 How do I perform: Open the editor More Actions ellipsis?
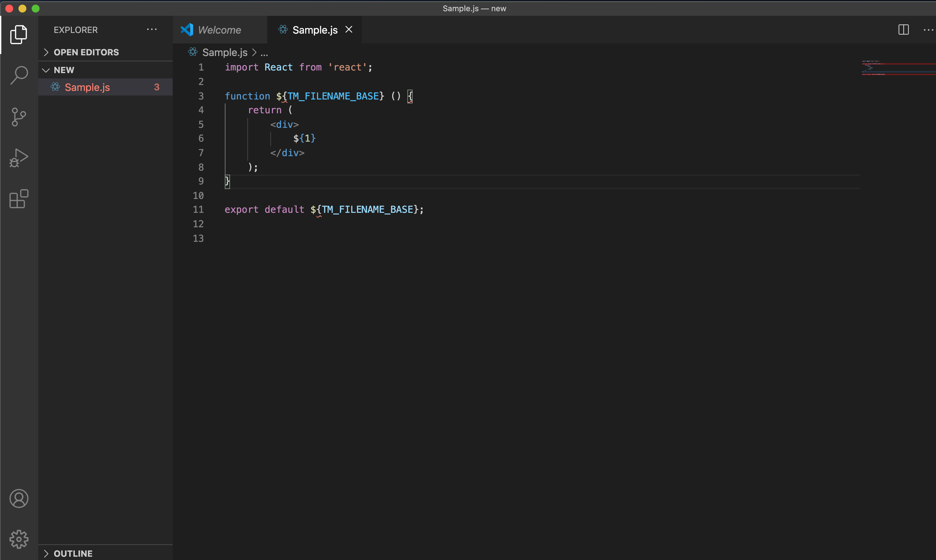click(x=928, y=30)
